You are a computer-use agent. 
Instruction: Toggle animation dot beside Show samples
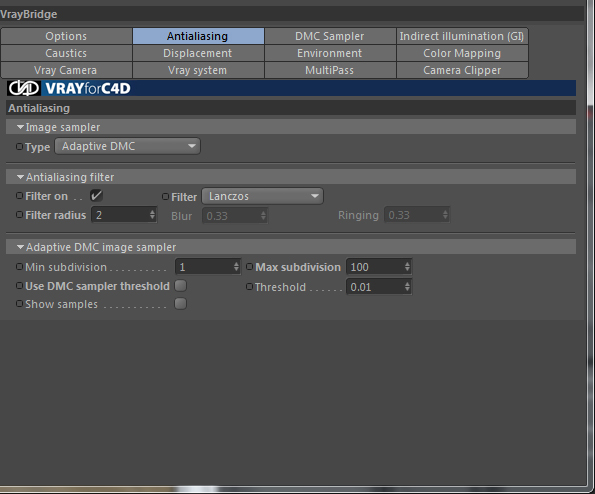tap(19, 304)
